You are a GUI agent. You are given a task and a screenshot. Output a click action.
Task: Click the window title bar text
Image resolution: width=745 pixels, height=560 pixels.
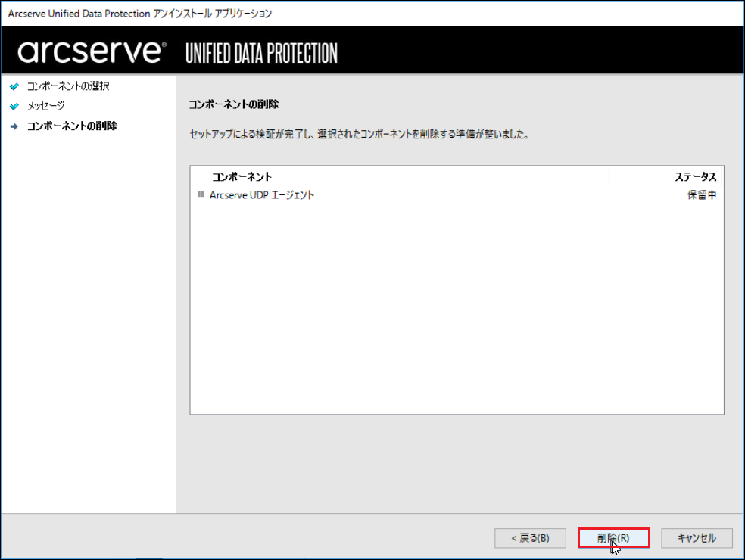139,14
